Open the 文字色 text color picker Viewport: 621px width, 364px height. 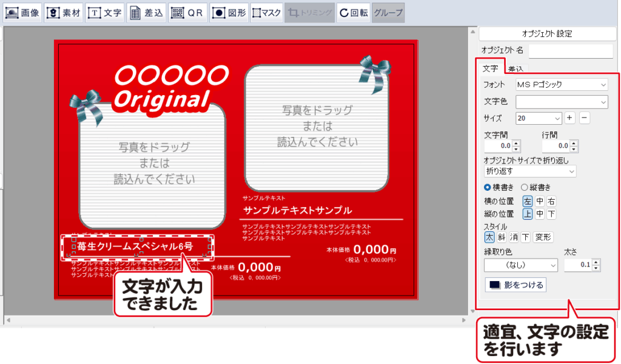pos(562,101)
